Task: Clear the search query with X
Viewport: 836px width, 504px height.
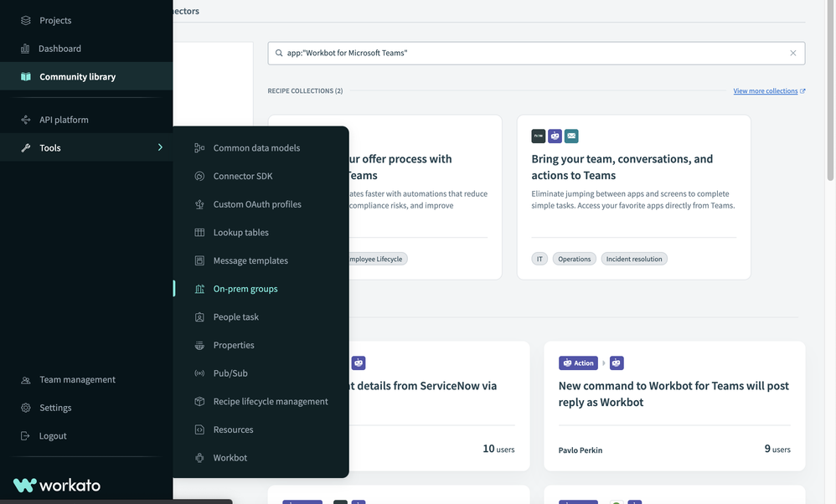Action: pyautogui.click(x=792, y=54)
